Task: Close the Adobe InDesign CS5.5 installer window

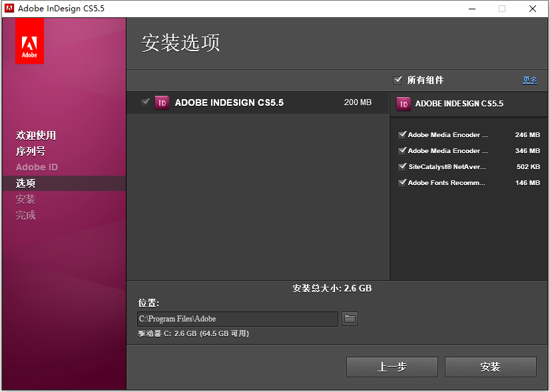Action: click(x=533, y=9)
